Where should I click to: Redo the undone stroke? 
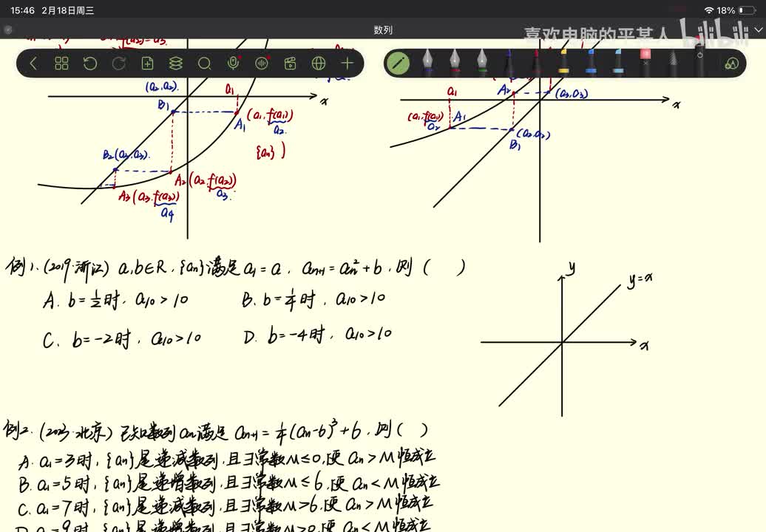(119, 64)
